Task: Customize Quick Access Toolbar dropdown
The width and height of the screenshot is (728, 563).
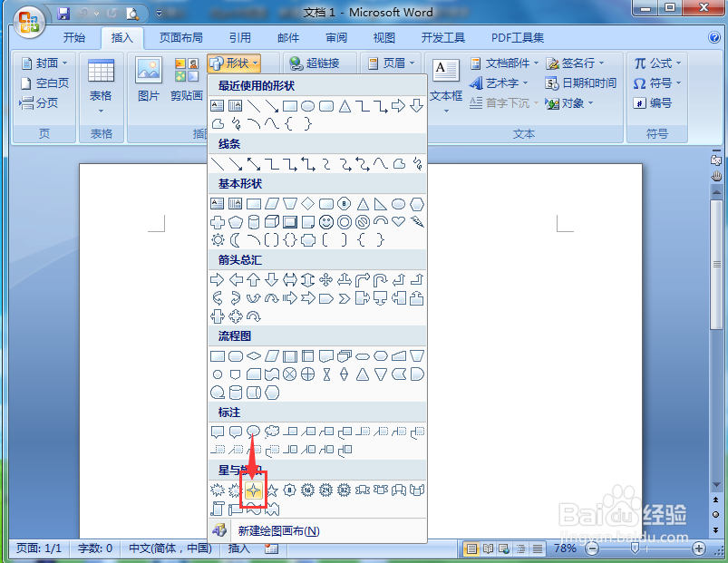Action: coord(159,14)
